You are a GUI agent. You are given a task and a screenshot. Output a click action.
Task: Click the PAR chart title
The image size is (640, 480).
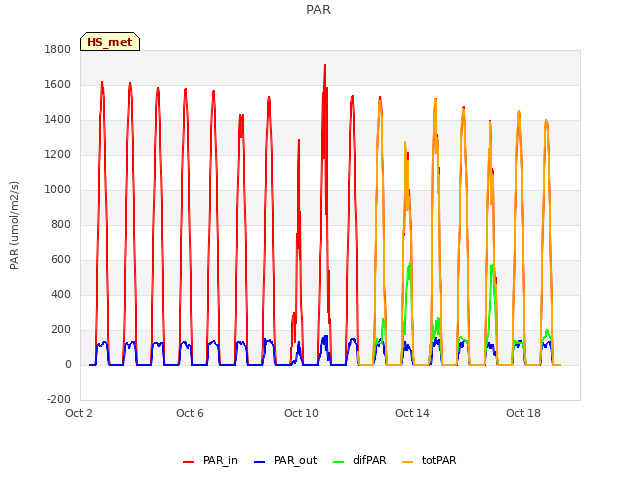[318, 10]
